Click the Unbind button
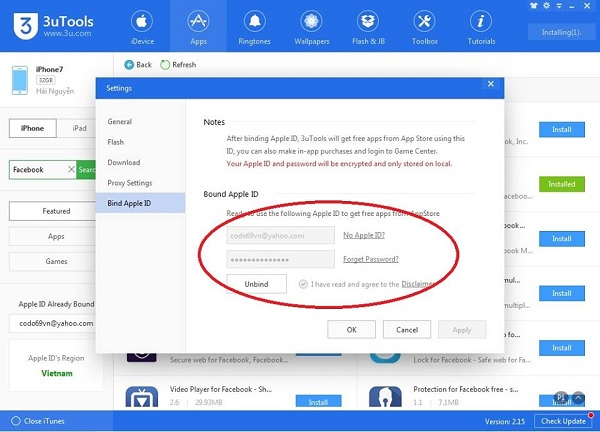This screenshot has height=432, width=600. tap(256, 284)
